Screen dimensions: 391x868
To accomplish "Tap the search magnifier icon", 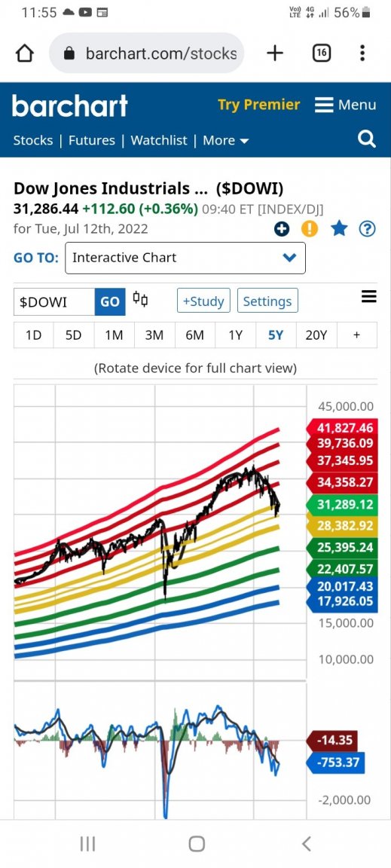I will coord(367,139).
